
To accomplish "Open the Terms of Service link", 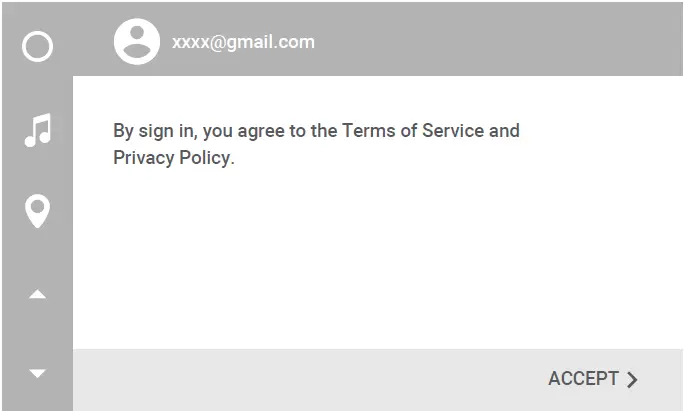I will [x=412, y=131].
